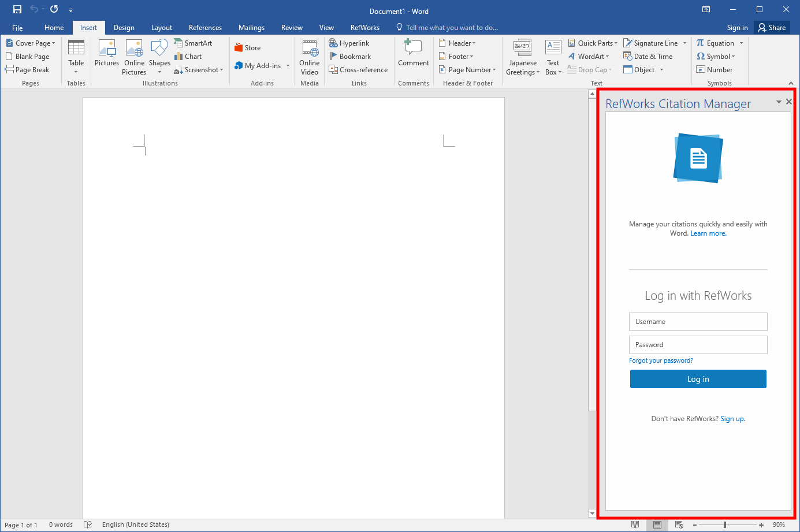Insert a Signature Line
Screen dimensions: 800x532
[x=650, y=43]
